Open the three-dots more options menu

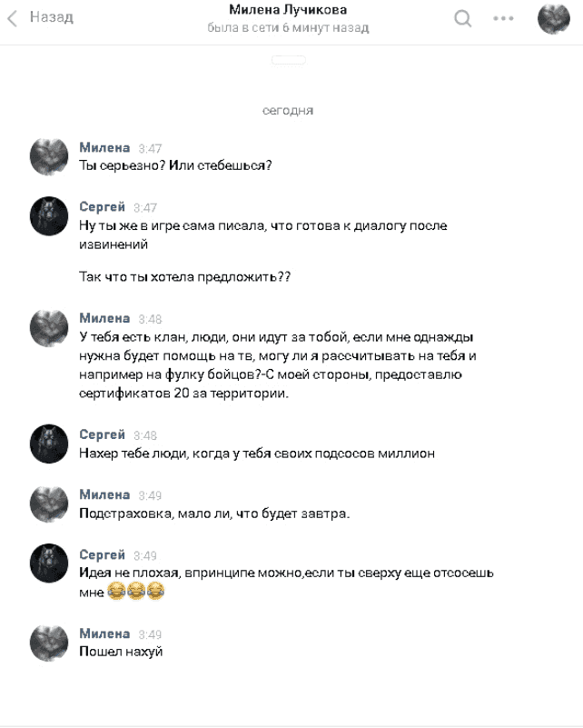[x=503, y=18]
